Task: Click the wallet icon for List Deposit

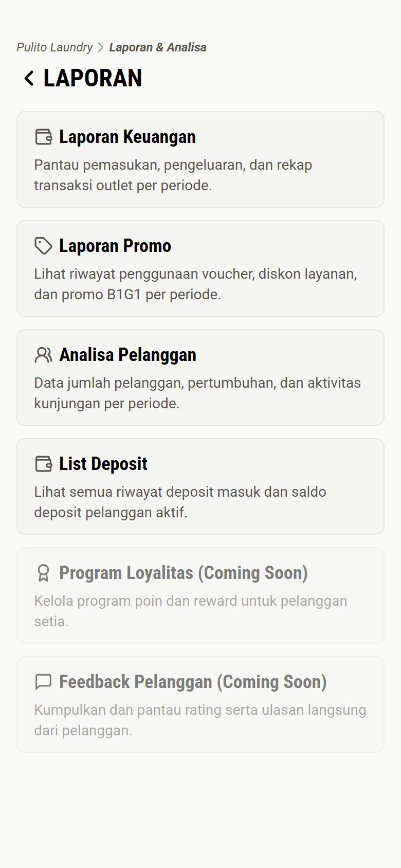Action: point(44,464)
